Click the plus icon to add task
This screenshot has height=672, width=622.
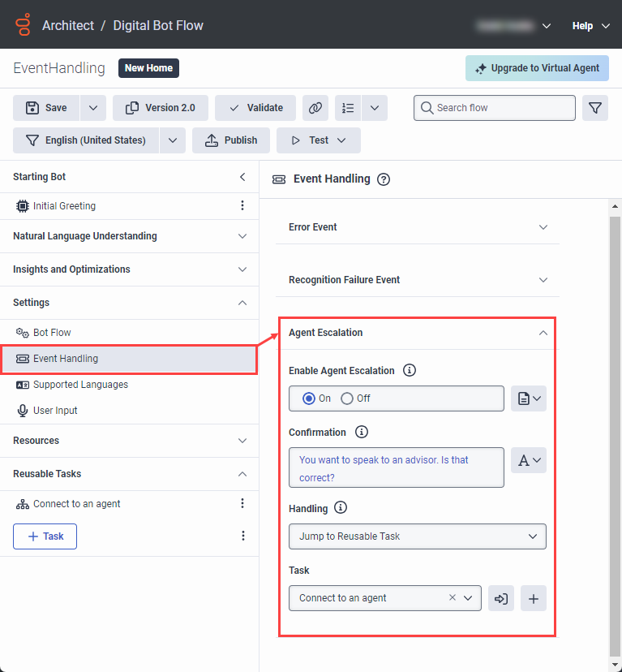[x=534, y=598]
